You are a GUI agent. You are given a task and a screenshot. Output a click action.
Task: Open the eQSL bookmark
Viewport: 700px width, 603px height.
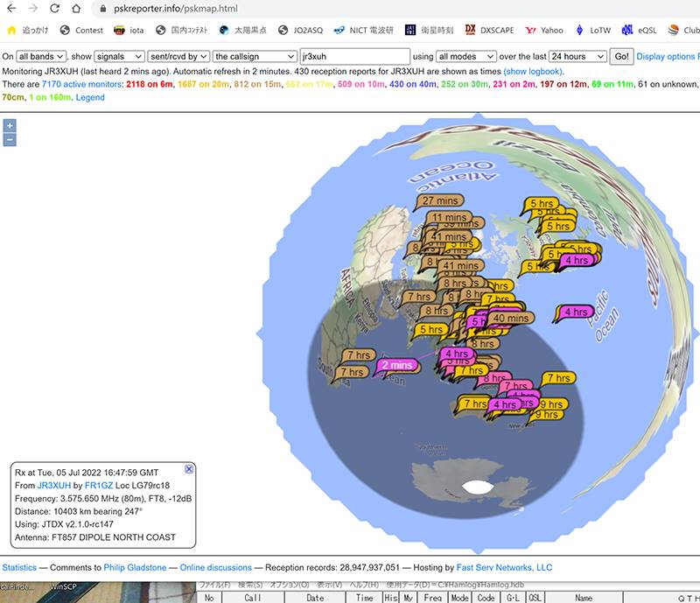640,30
